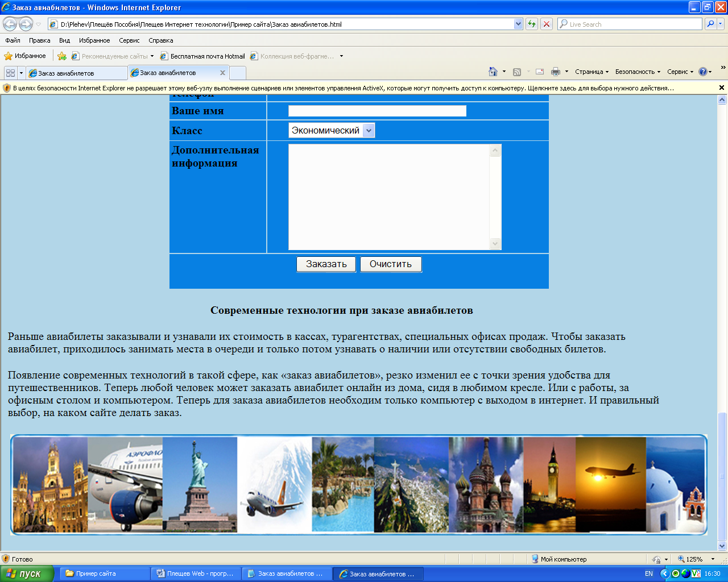Open Пример сайта folder taskbar button

point(105,573)
